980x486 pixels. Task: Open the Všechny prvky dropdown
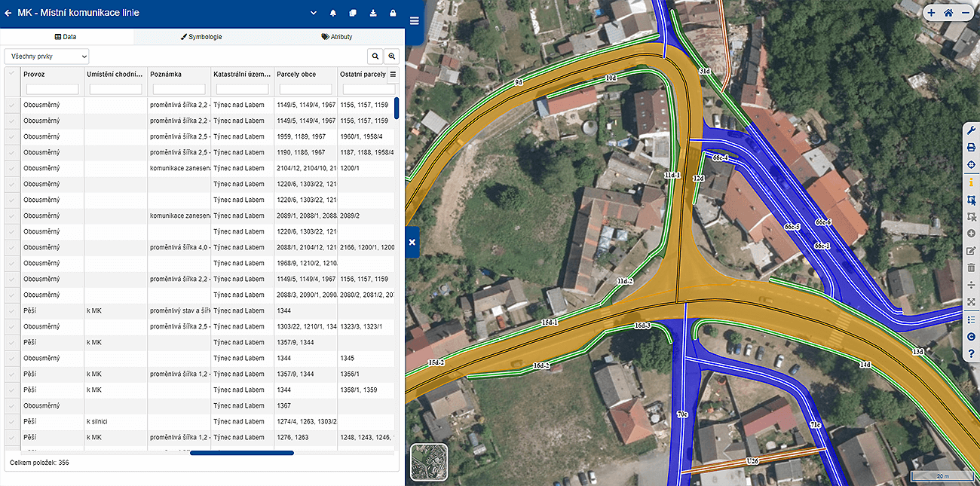47,57
